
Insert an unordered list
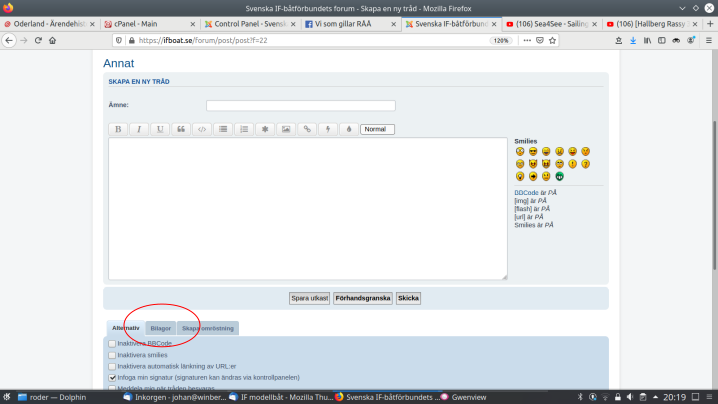pyautogui.click(x=223, y=129)
